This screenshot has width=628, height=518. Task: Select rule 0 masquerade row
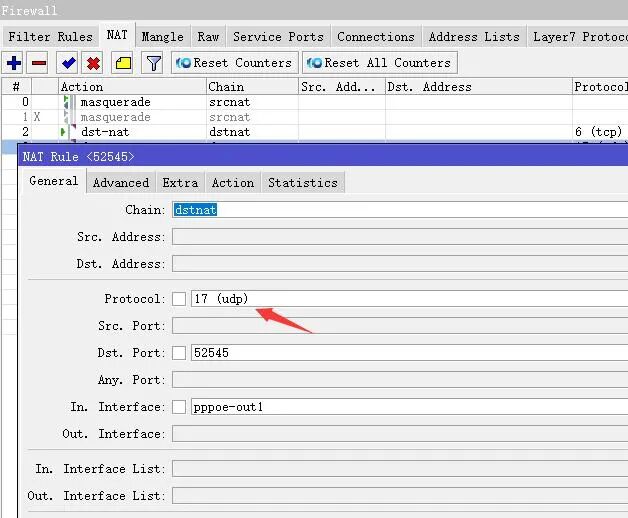[x=315, y=102]
